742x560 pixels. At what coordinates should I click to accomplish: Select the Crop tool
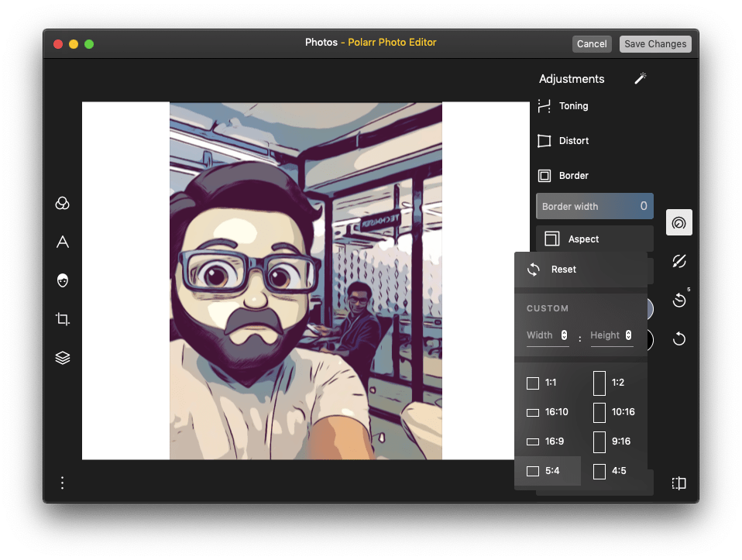point(63,319)
